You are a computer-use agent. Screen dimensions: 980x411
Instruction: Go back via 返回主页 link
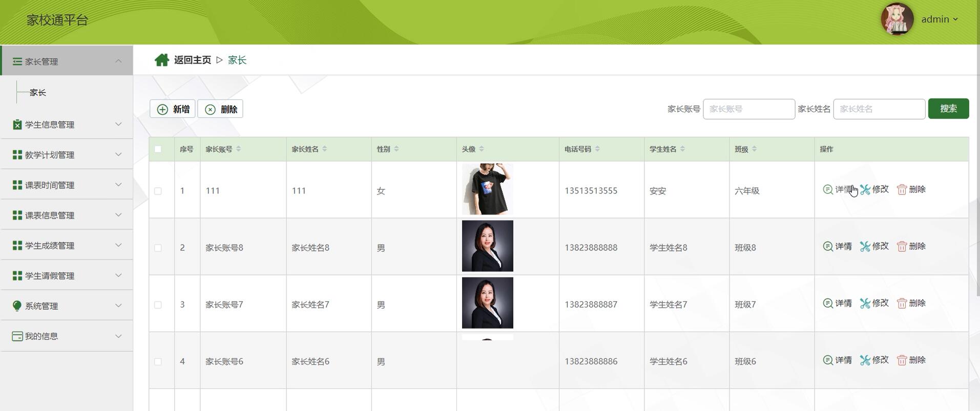pyautogui.click(x=192, y=60)
